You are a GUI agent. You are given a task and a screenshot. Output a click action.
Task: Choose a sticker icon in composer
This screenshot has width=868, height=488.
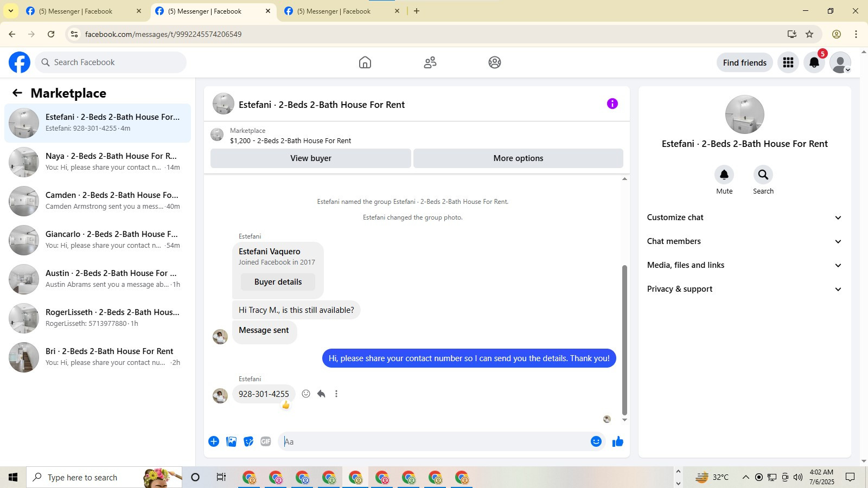248,441
